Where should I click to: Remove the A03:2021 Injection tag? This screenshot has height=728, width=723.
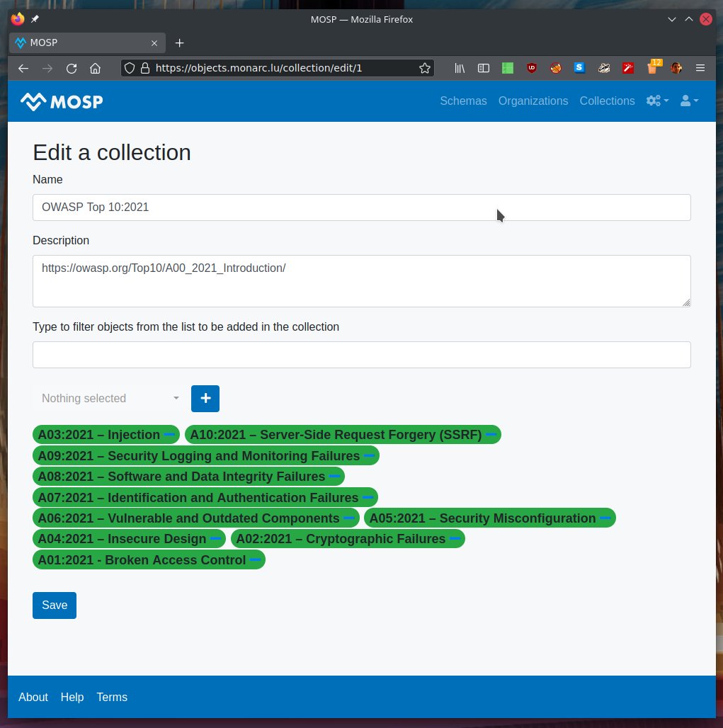(x=169, y=435)
